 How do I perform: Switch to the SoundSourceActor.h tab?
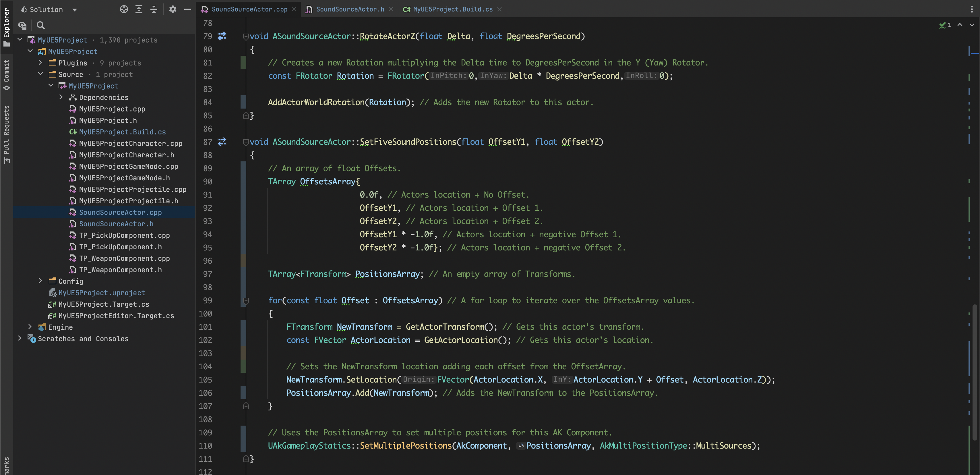350,9
